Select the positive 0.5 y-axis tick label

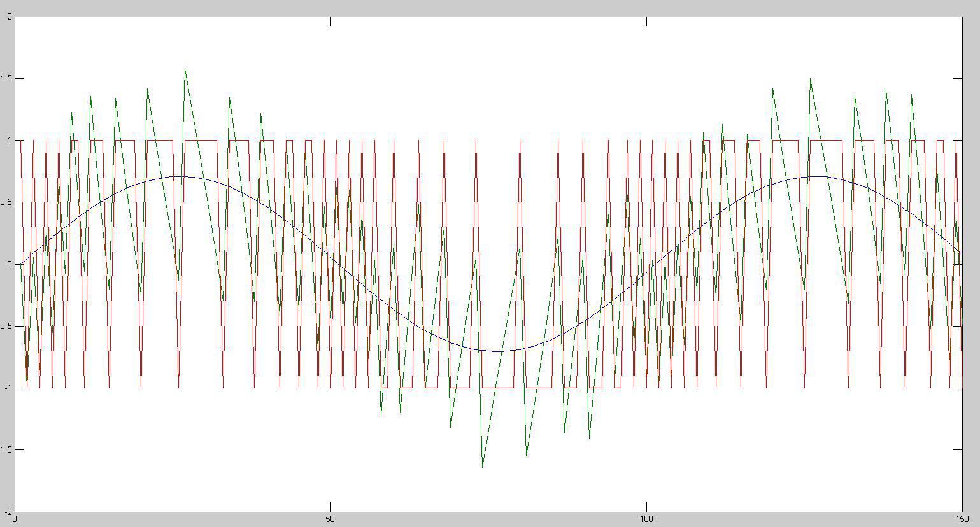click(6, 202)
